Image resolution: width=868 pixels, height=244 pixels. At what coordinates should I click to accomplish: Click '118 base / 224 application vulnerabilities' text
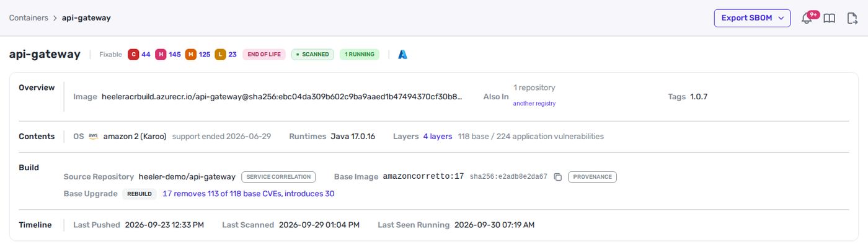pos(531,136)
